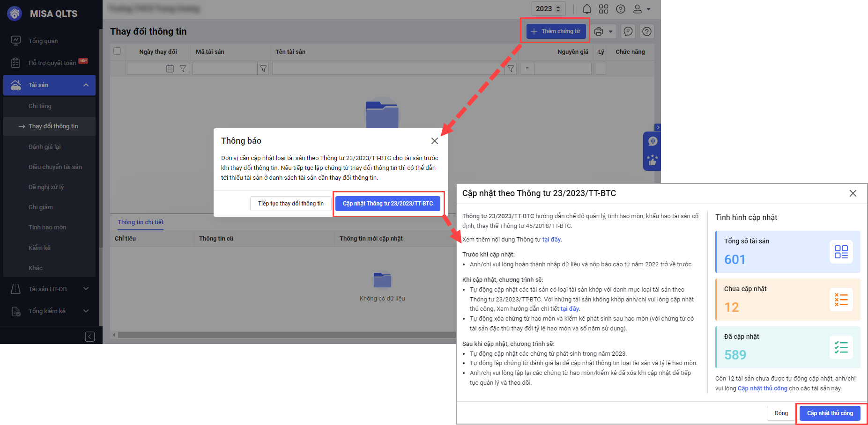Open help icon in top header

coord(621,9)
